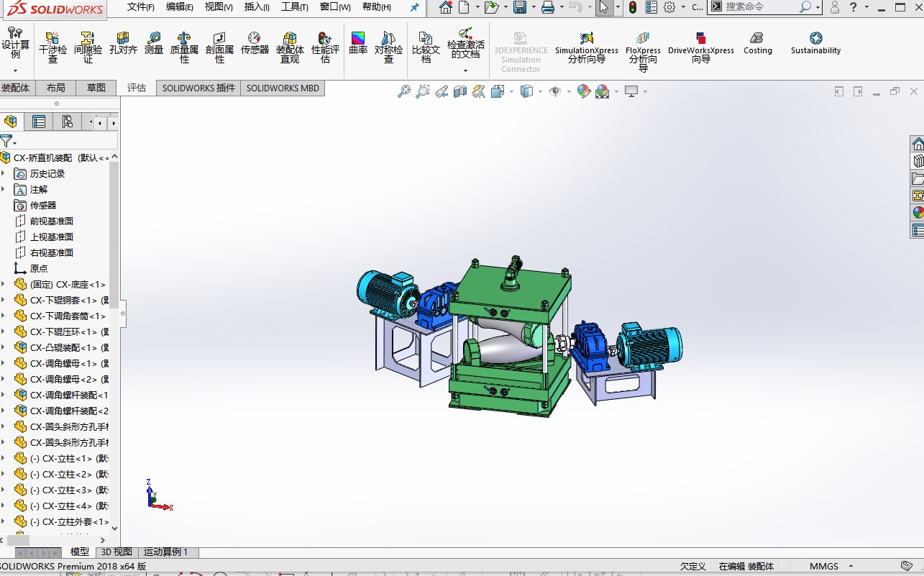Open Appearances, Scenes and Decals pane
Viewport: 924px width, 576px height.
918,213
